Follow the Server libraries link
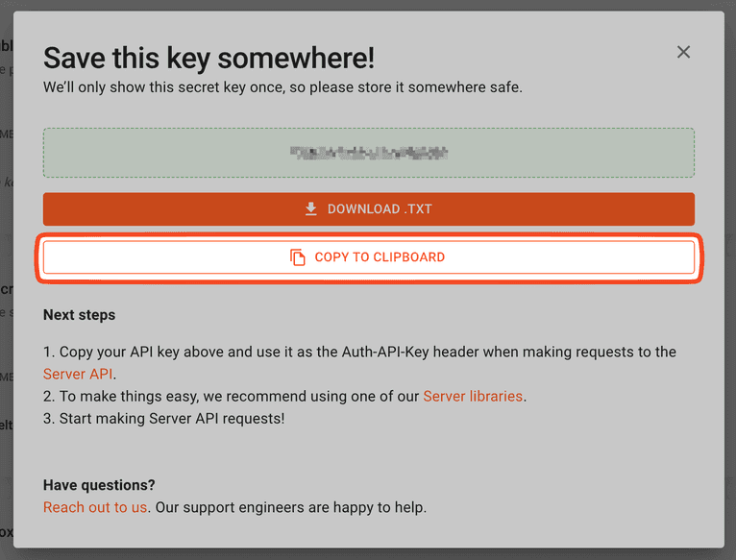This screenshot has height=560, width=736. click(x=473, y=396)
